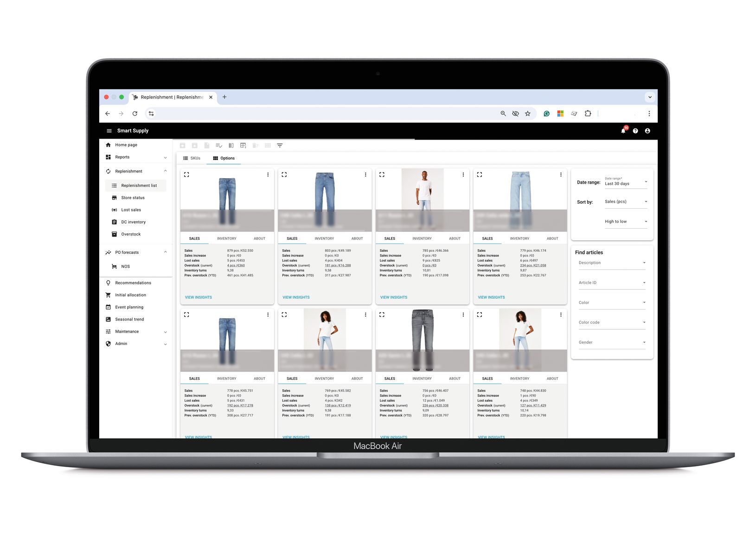Click the filter icon in the toolbar
This screenshot has height=539, width=756.
coord(280,146)
